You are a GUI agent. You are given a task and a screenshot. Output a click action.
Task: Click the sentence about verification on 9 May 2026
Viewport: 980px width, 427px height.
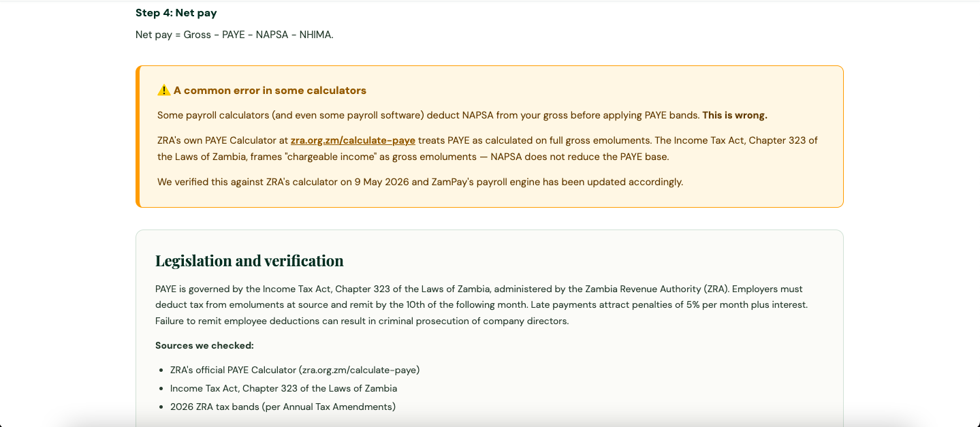coord(420,182)
